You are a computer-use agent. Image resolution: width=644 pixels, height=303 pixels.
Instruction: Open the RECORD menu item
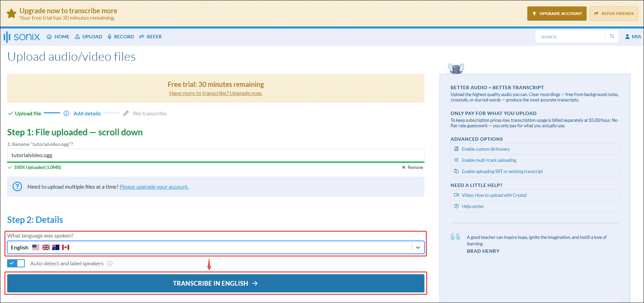pos(121,37)
